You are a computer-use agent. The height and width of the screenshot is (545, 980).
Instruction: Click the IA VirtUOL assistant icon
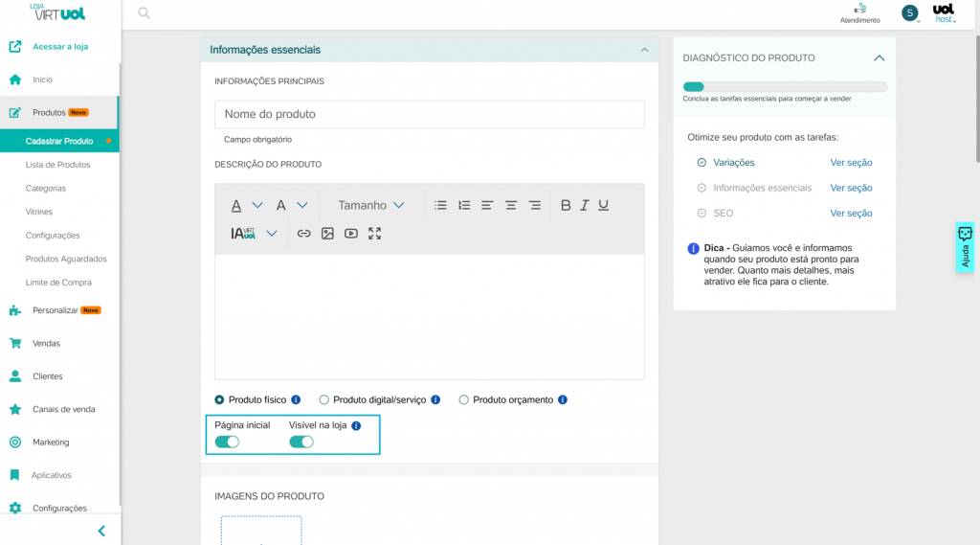(x=243, y=234)
